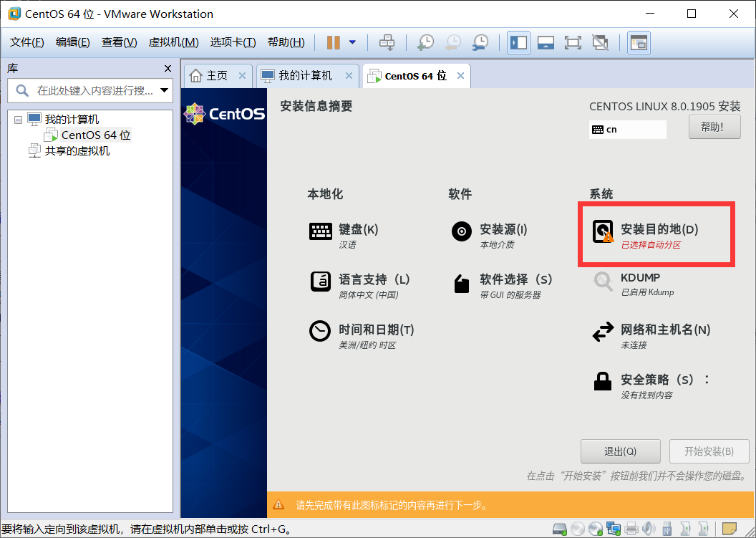The width and height of the screenshot is (756, 538).
Task: Open 安装目的地(D) installation destination
Action: 645,236
